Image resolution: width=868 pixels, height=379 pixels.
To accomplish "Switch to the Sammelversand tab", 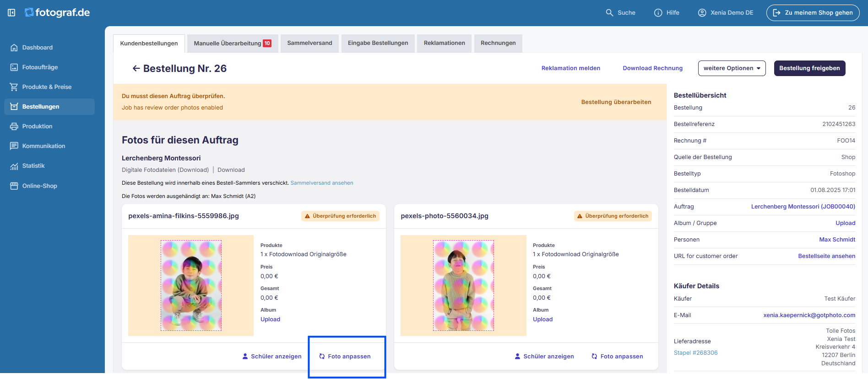I will 309,43.
